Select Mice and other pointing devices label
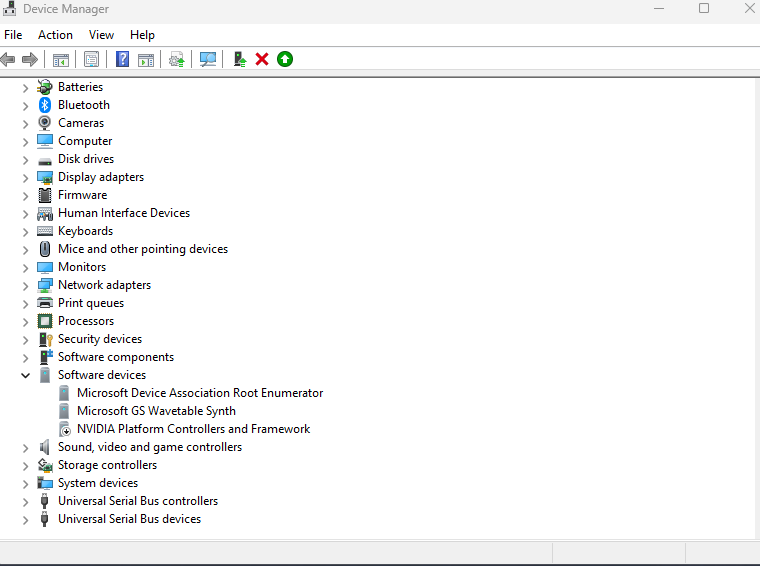 pyautogui.click(x=143, y=249)
